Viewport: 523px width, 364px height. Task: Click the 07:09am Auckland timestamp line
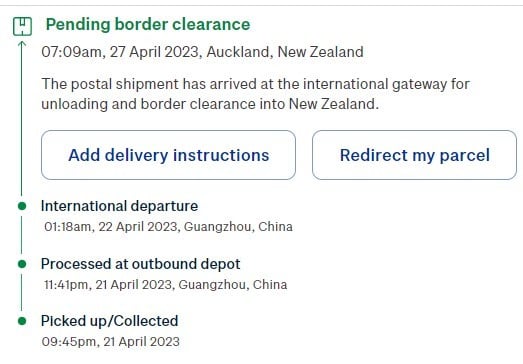click(202, 52)
